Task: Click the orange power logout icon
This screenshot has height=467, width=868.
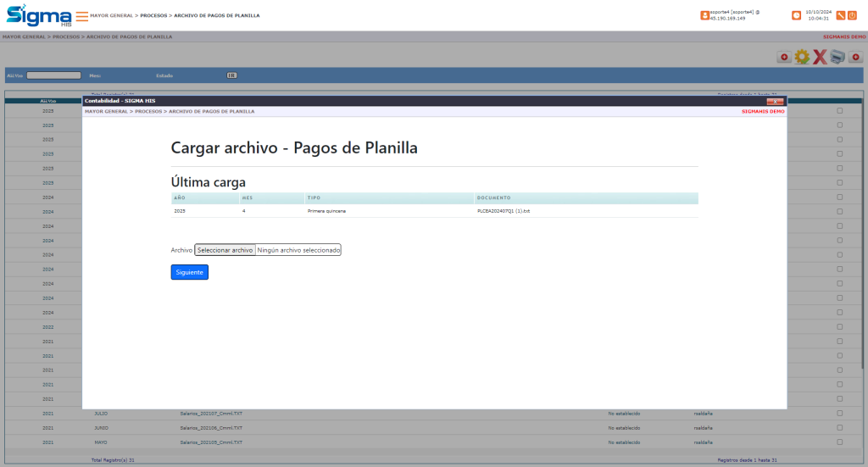Action: click(852, 15)
